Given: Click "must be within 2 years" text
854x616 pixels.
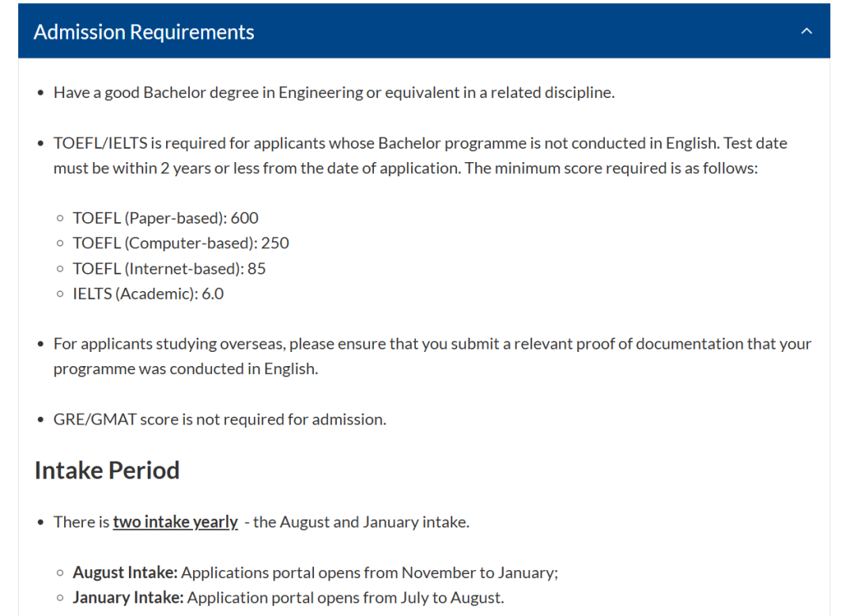Looking at the screenshot, I should tap(128, 168).
